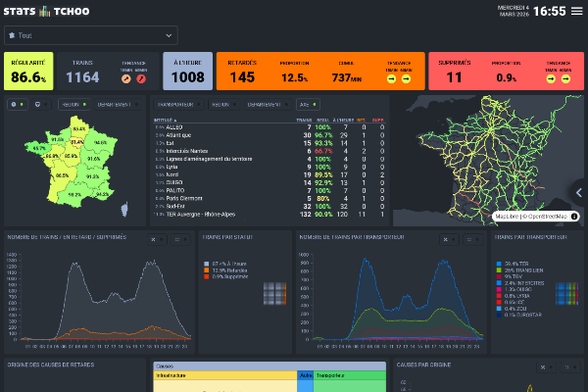Viewport: 588px width, 392px height.
Task: Open the Département dropdown above the table
Action: (267, 105)
